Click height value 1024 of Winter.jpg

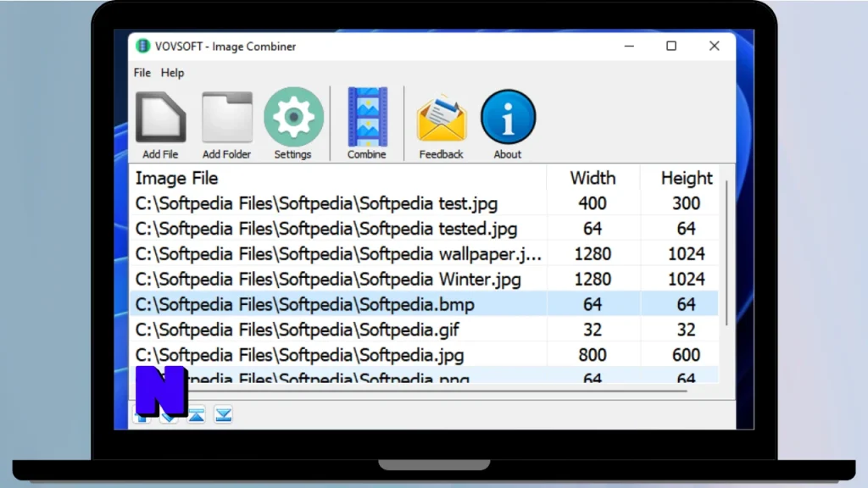(687, 280)
